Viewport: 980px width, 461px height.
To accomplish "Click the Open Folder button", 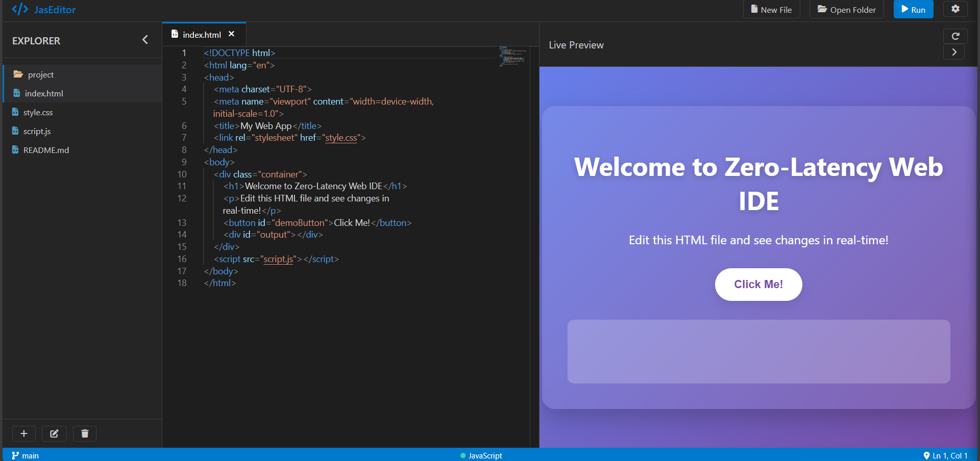I will pos(846,9).
